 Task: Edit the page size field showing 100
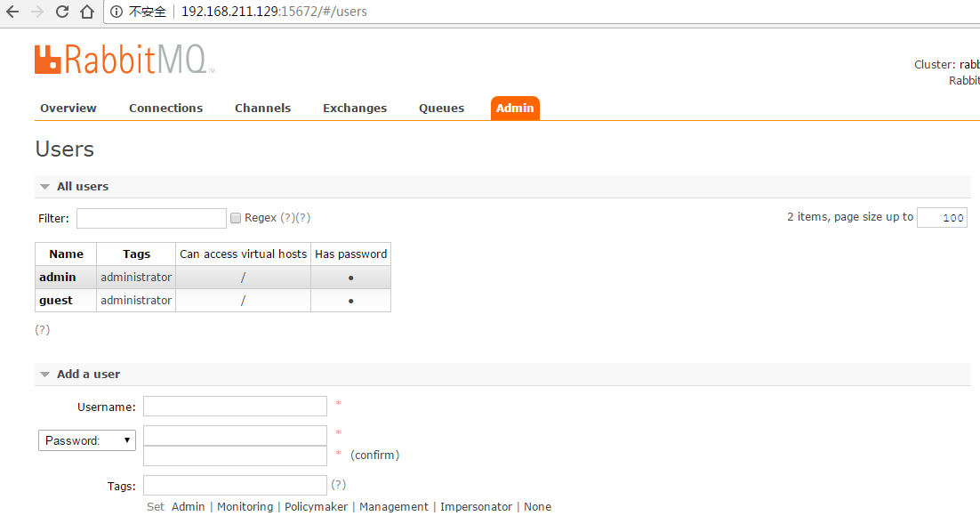(942, 218)
